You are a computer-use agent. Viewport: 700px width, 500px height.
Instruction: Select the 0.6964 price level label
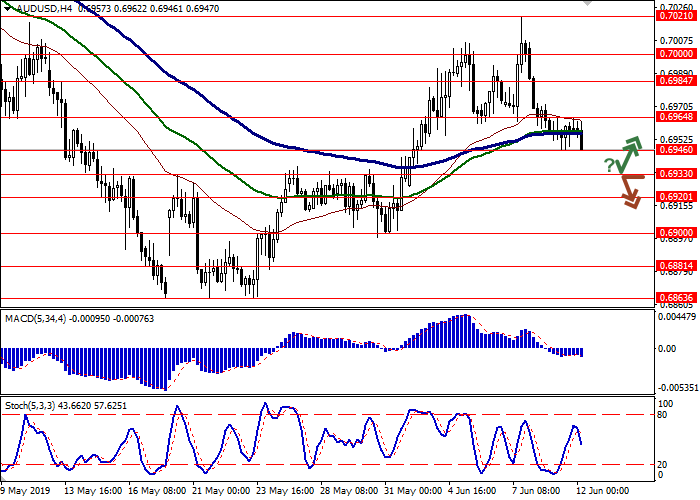(677, 117)
